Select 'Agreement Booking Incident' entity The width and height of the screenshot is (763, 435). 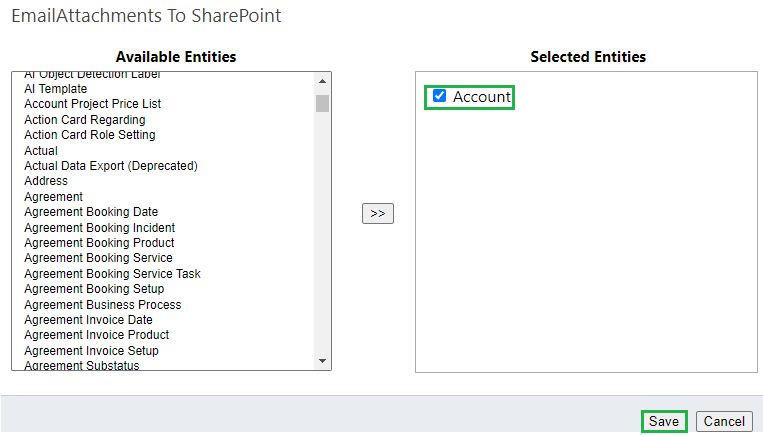pyautogui.click(x=99, y=228)
